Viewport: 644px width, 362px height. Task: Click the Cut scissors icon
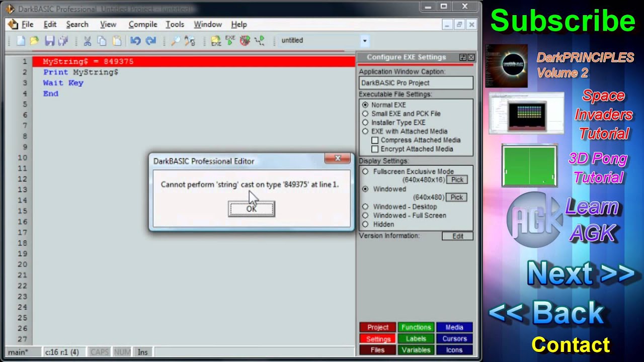87,41
